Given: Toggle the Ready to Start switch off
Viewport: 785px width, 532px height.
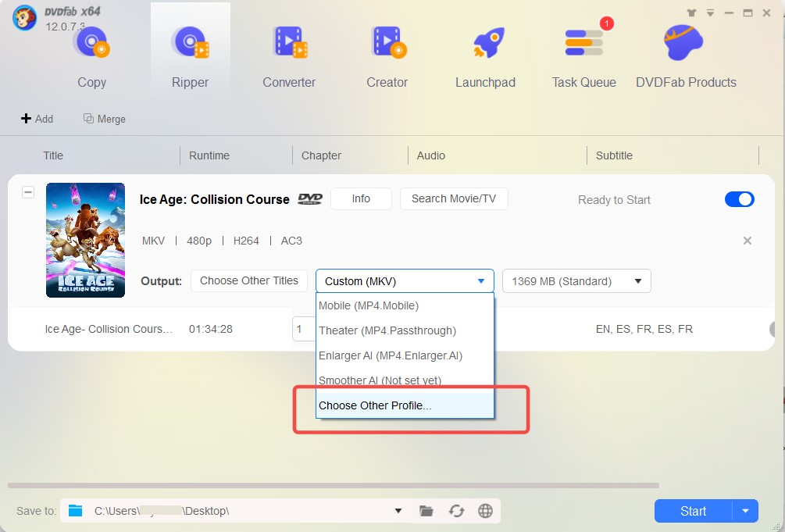Looking at the screenshot, I should (x=740, y=199).
